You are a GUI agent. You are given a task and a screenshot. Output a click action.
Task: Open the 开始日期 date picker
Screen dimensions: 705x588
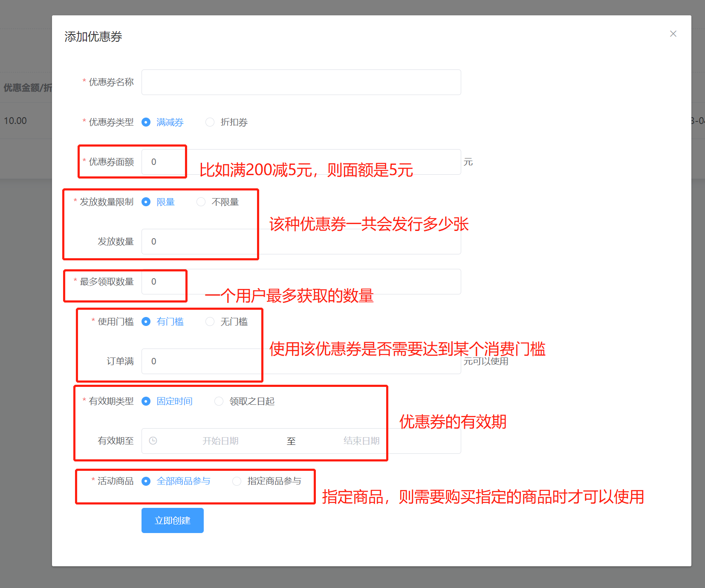tap(220, 441)
